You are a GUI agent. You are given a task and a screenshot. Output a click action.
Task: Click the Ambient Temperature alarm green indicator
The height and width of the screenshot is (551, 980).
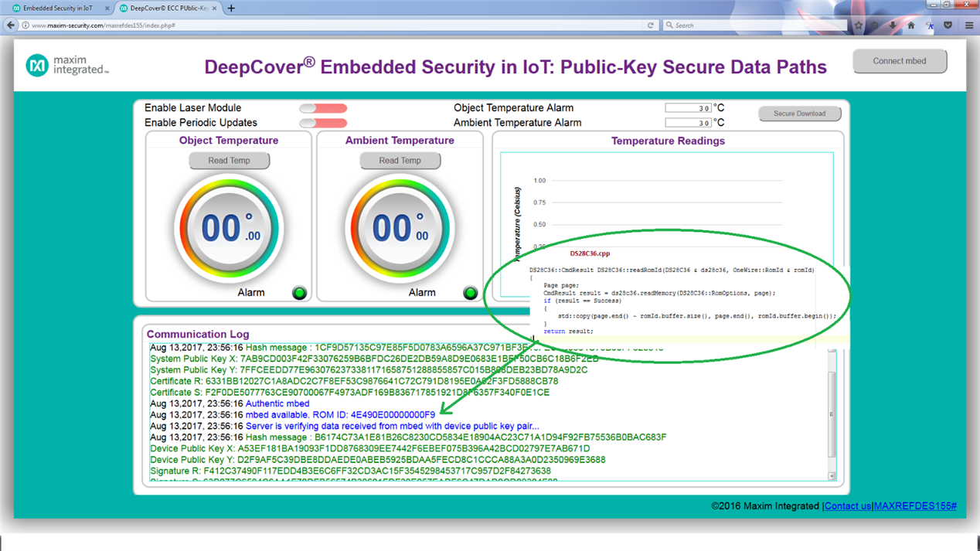pos(470,293)
